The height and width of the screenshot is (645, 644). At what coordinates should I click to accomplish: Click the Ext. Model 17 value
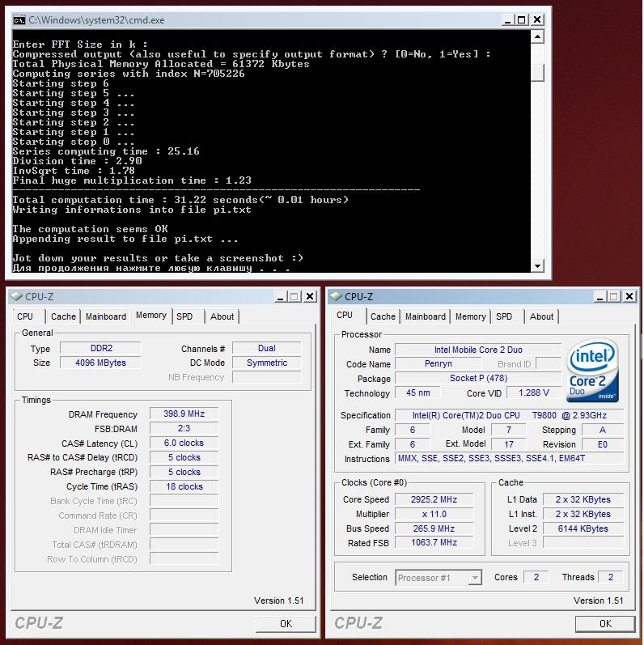pos(508,444)
